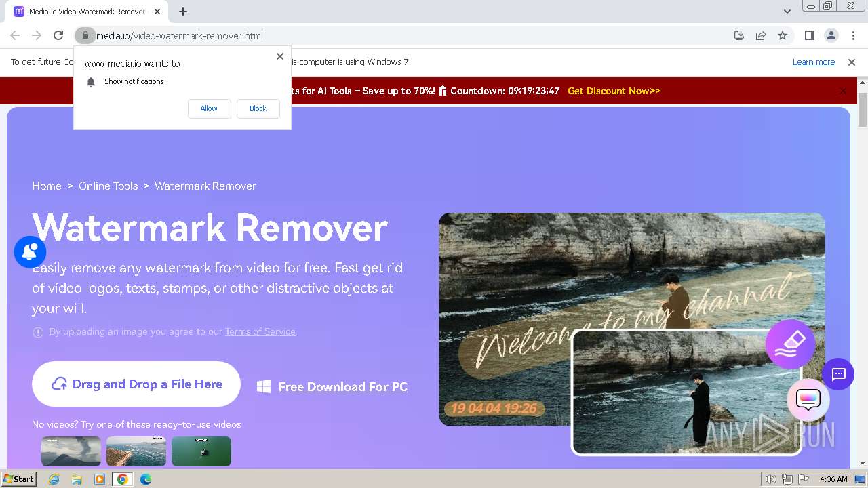Select Watermark Remover breadcrumb
Viewport: 868px width, 488px height.
205,186
